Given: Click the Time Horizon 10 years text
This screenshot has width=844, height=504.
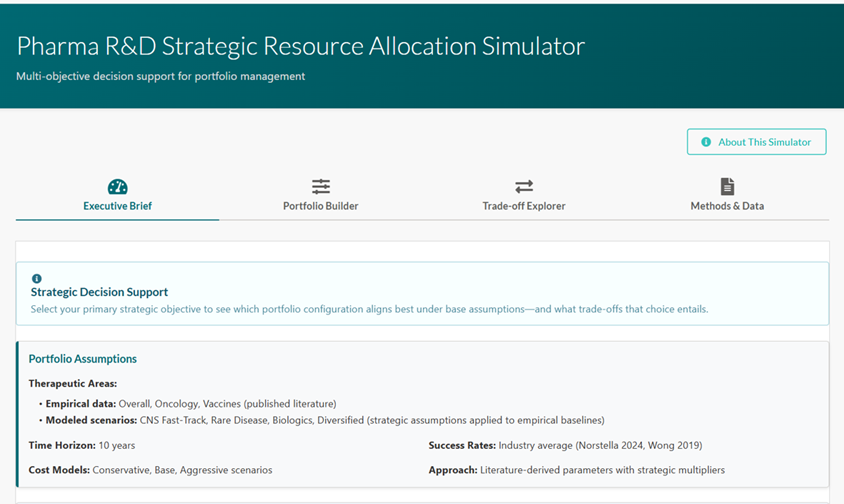Looking at the screenshot, I should (82, 445).
